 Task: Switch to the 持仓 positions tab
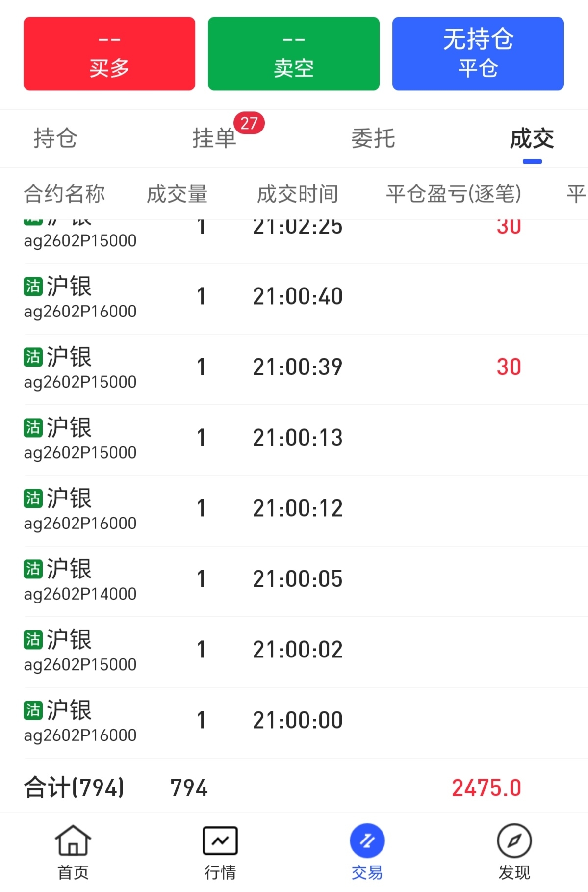click(x=55, y=138)
